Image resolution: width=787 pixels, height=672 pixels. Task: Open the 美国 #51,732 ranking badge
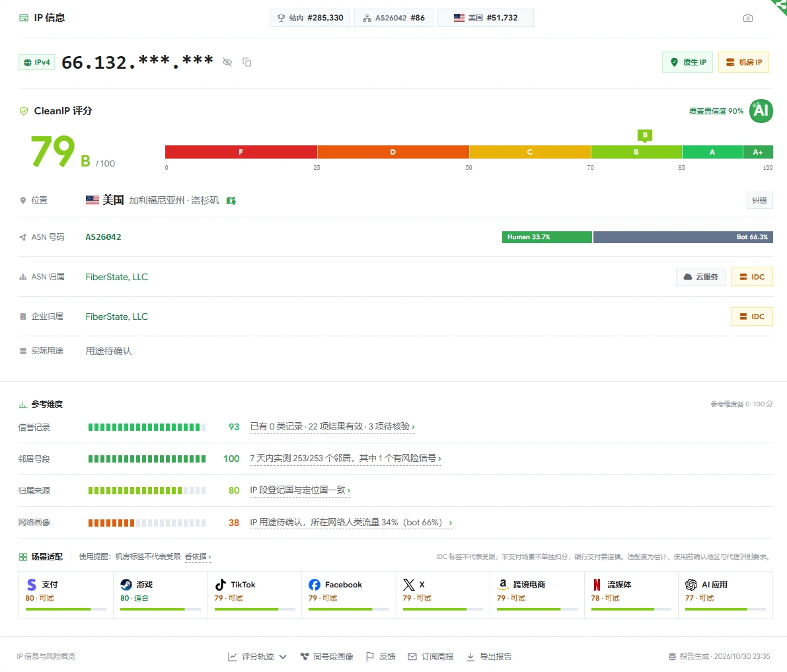click(486, 18)
